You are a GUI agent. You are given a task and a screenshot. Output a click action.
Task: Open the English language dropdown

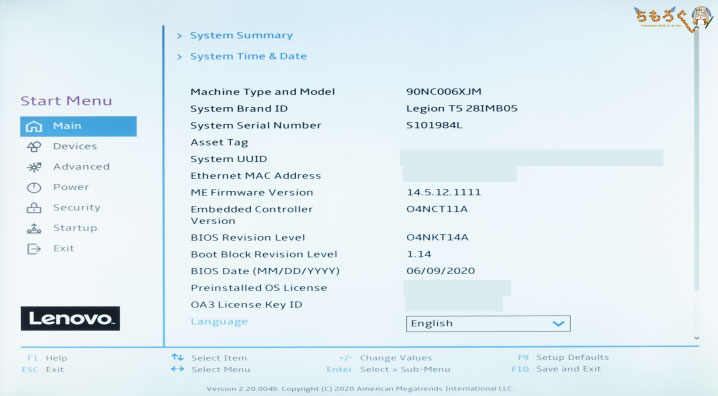488,324
